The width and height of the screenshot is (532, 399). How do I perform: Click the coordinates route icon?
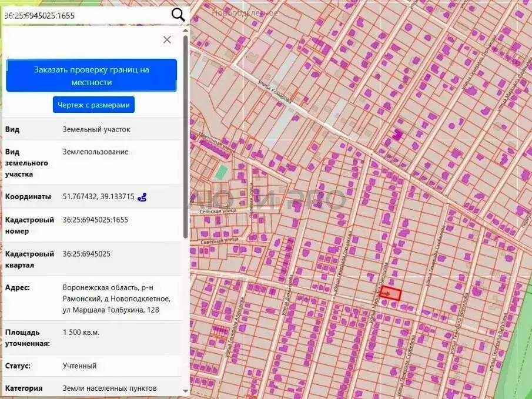point(142,197)
